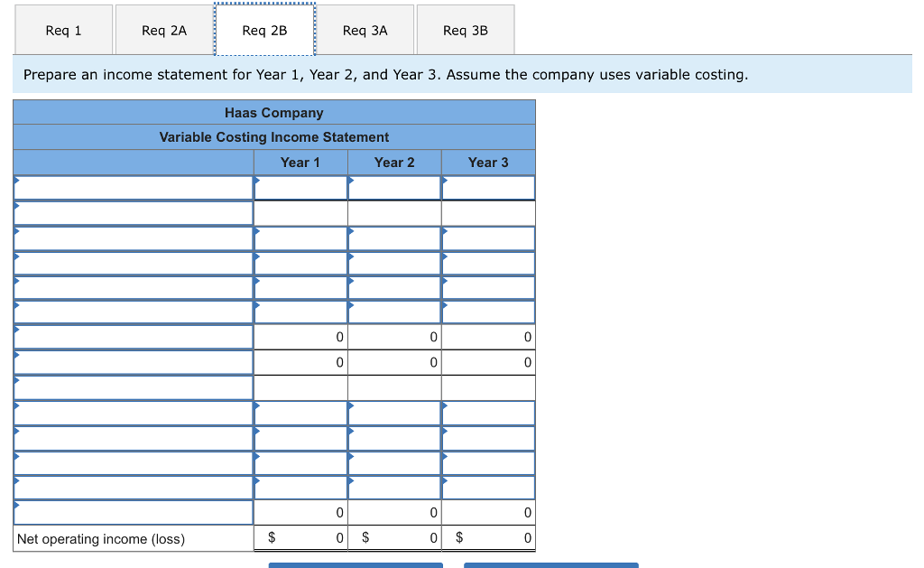Open the Req 3B tab
The width and height of the screenshot is (924, 568).
click(x=465, y=30)
